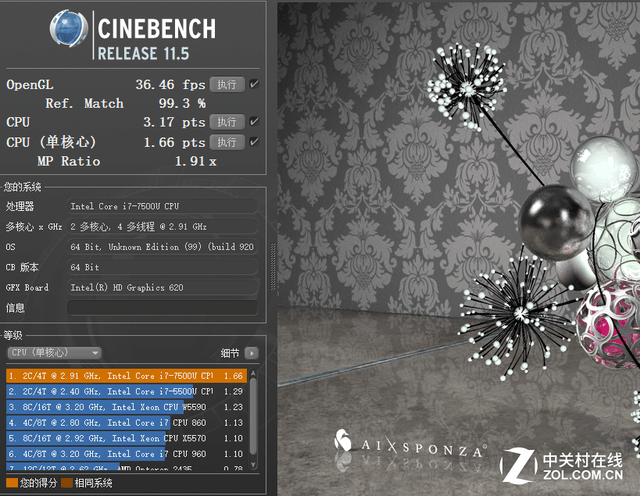Toggle the OpenGL test checkbox
This screenshot has height=496, width=640.
coord(254,84)
